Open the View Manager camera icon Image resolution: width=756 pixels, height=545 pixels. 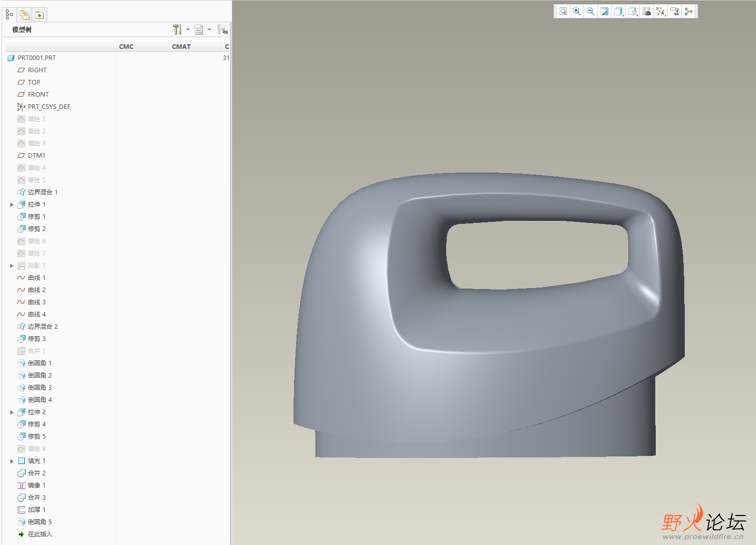pyautogui.click(x=647, y=11)
